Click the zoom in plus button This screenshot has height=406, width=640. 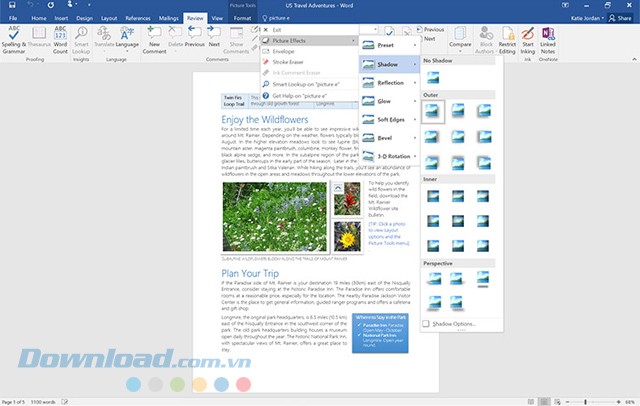[619, 402]
